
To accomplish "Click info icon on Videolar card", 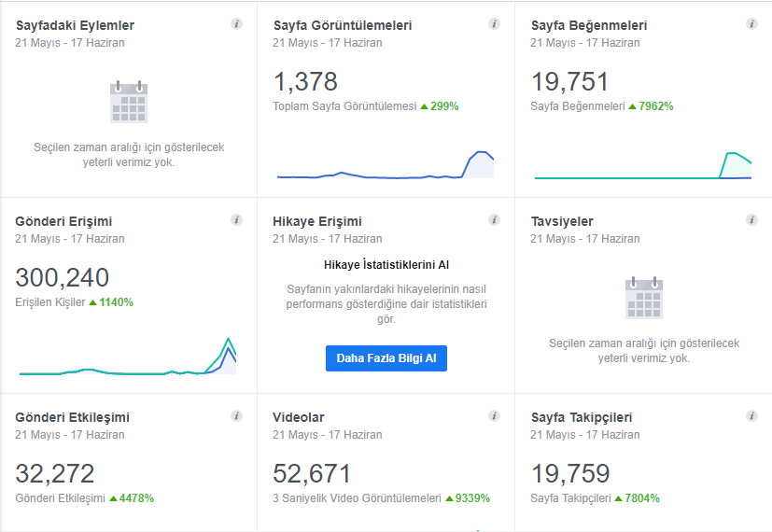I will (x=495, y=416).
